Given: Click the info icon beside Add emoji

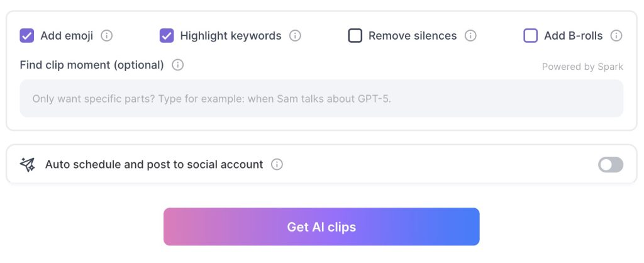Looking at the screenshot, I should coord(107,36).
